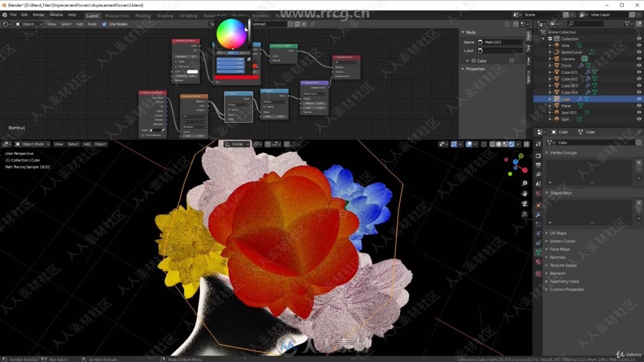Open the View Layer properties tab
644x362 pixels.
pos(538,174)
